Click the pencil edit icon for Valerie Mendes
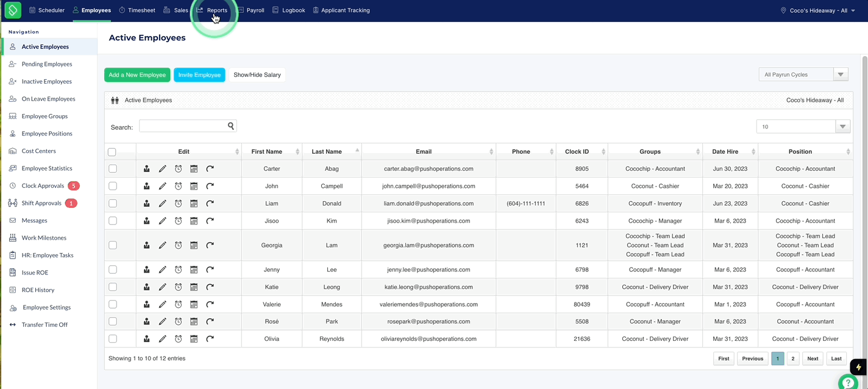Screen dimensions: 868x389 (163, 304)
